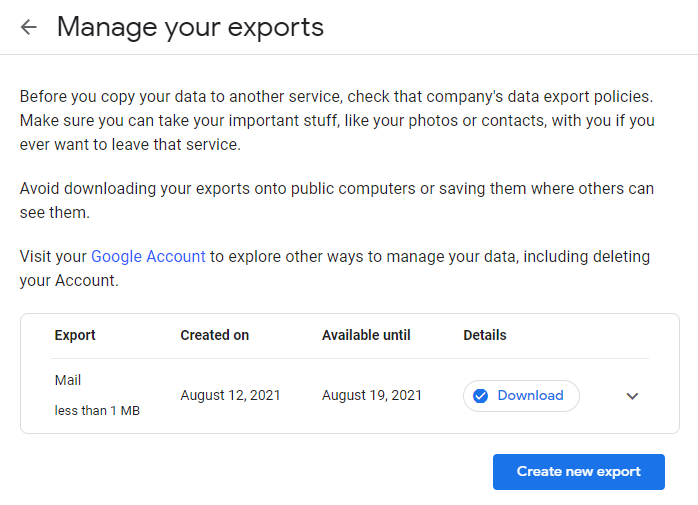Expand the Mail export details chevron

632,396
